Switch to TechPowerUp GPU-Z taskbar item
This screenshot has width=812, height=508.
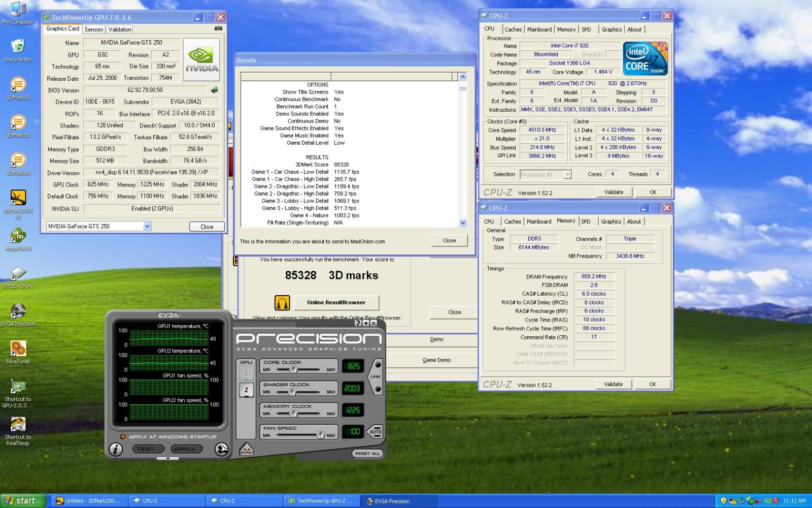click(x=322, y=501)
